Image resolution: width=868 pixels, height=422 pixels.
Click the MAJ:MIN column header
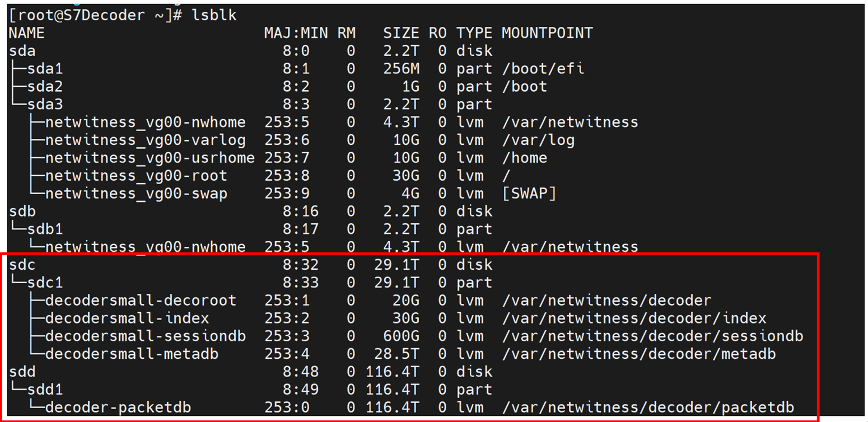coord(296,33)
